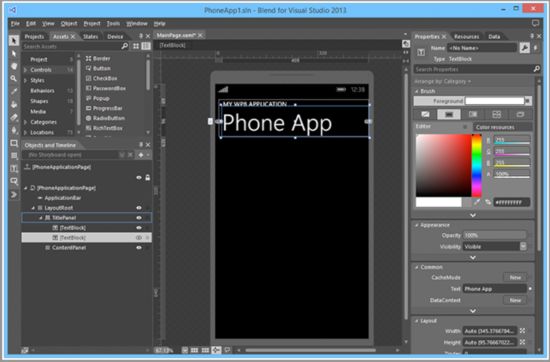The width and height of the screenshot is (550, 362).
Task: Expand the Controls asset category
Action: 25,70
